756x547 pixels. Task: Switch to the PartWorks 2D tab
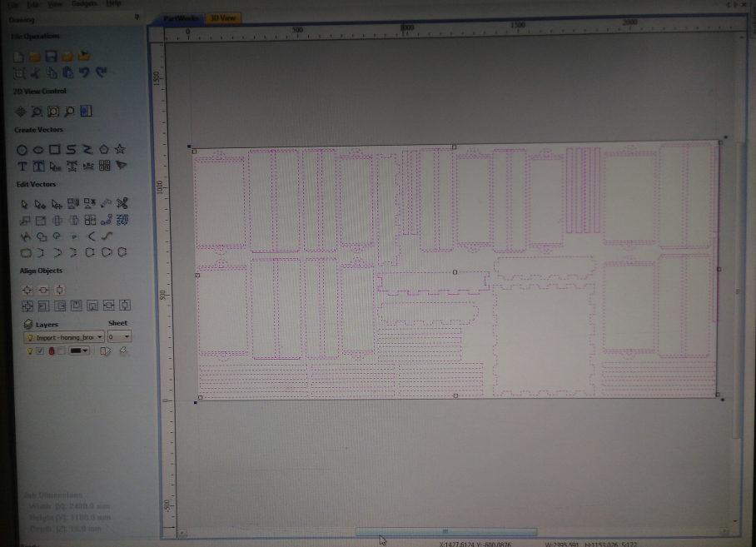coord(181,18)
